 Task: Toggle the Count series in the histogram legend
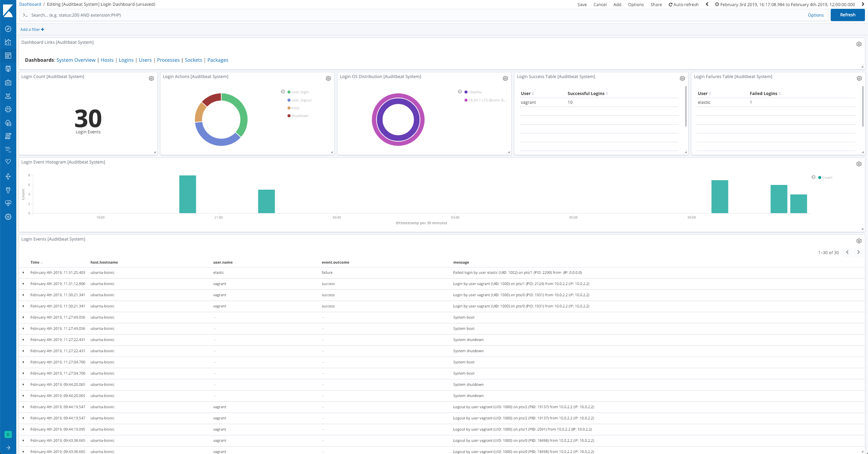(827, 177)
